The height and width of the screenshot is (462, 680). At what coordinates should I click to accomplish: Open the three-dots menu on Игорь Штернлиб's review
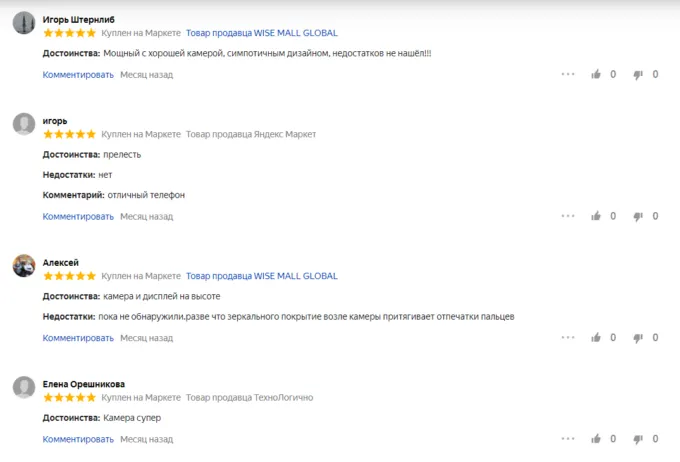click(568, 74)
